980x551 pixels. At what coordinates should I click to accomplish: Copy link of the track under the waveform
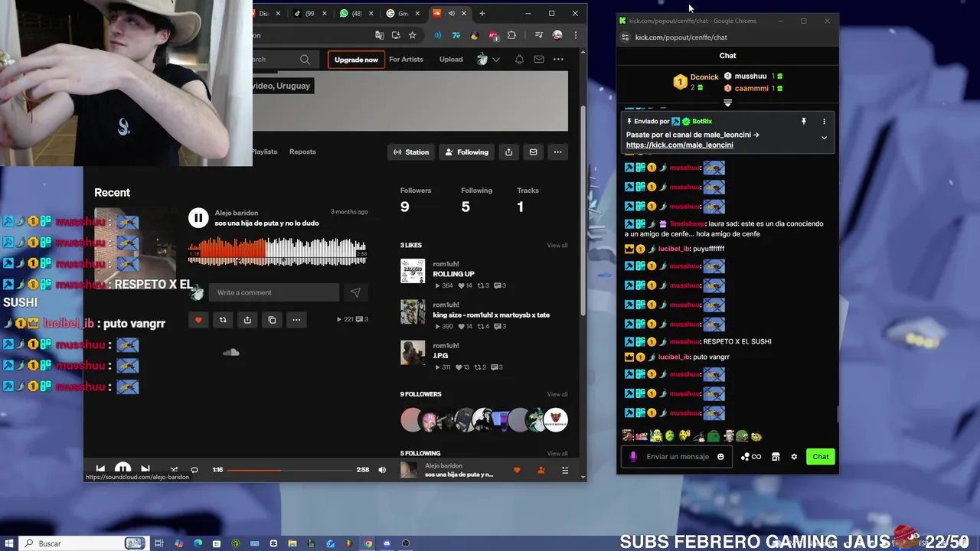click(272, 320)
